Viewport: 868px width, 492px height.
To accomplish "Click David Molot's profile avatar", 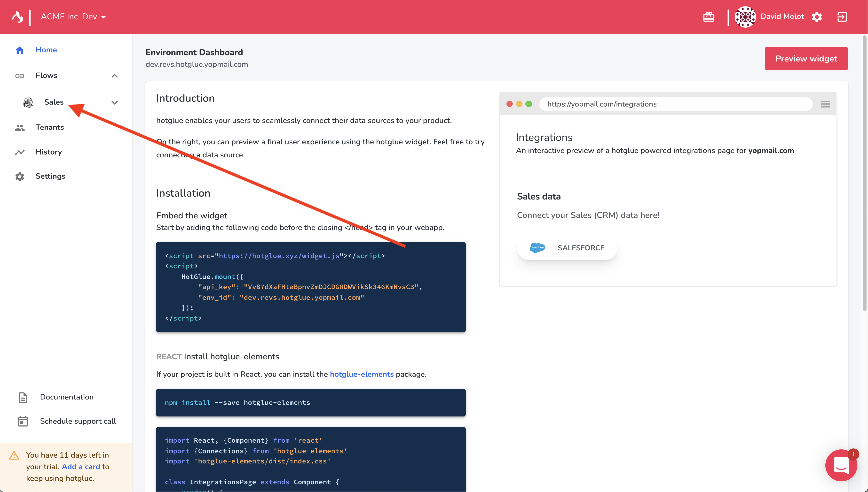I will [x=745, y=16].
